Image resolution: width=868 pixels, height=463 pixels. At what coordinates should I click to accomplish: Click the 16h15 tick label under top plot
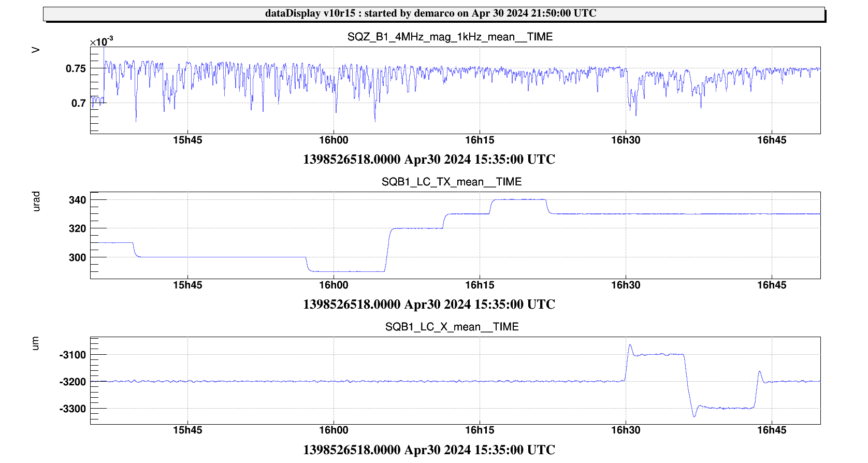click(480, 140)
